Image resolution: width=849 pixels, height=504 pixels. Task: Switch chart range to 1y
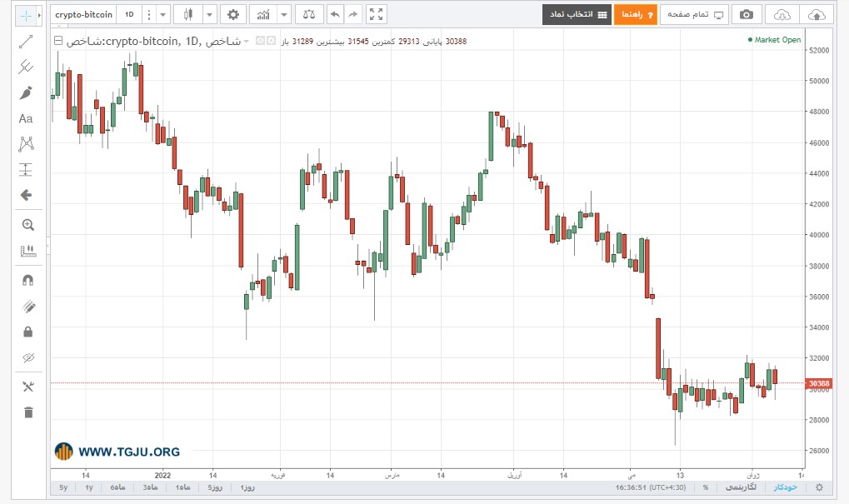point(89,487)
